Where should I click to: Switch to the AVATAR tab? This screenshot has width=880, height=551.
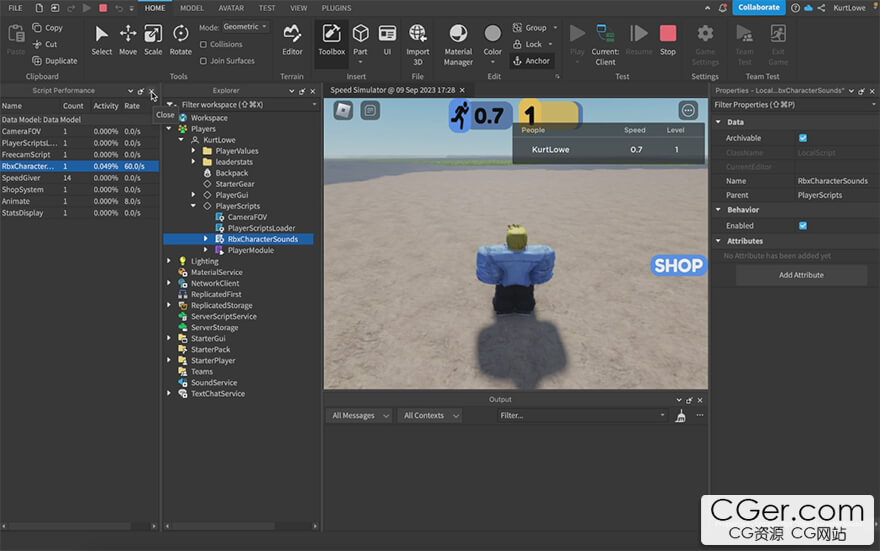tap(231, 8)
